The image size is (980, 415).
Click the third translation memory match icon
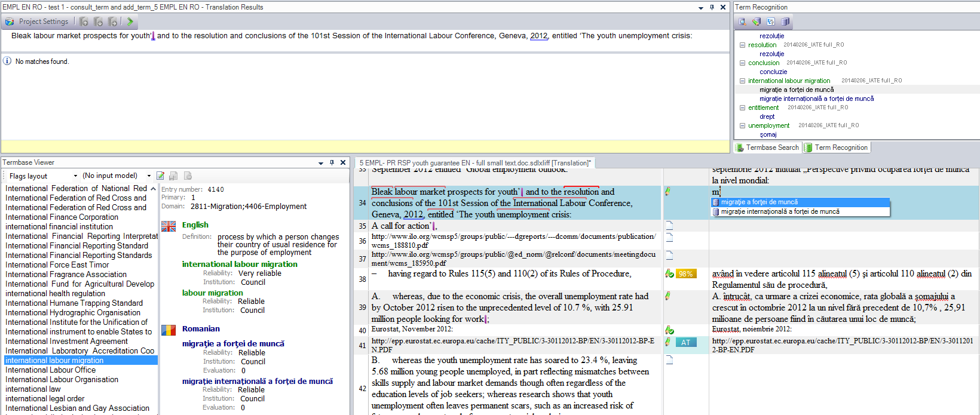(113, 21)
